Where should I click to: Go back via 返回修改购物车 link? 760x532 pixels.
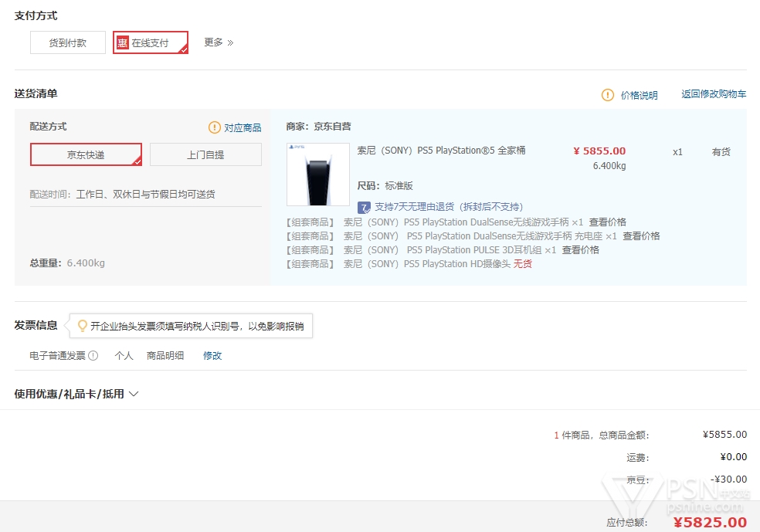coord(714,94)
